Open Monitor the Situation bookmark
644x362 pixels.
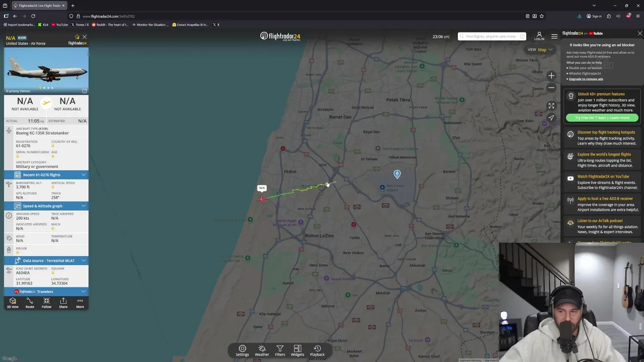[150, 25]
